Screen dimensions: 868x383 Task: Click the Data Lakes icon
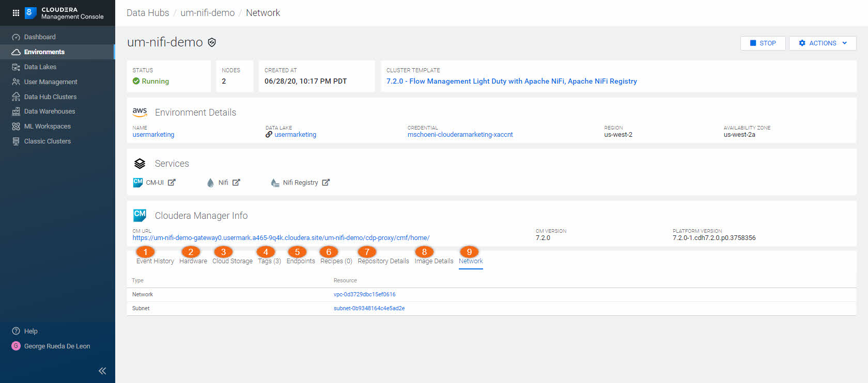coord(16,67)
